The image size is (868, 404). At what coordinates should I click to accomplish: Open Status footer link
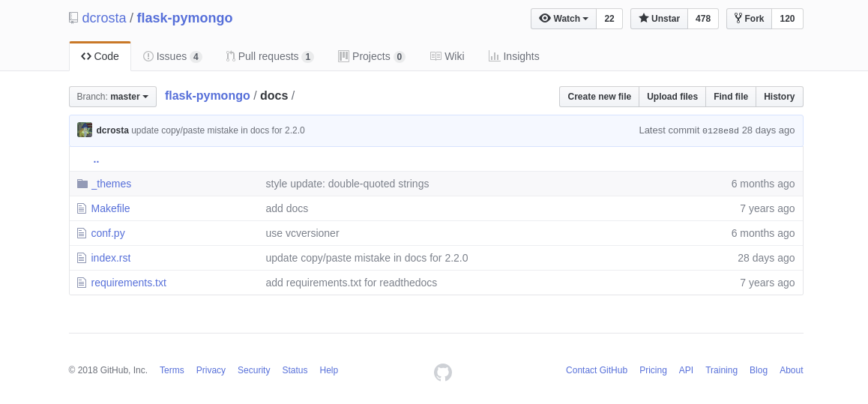(295, 370)
